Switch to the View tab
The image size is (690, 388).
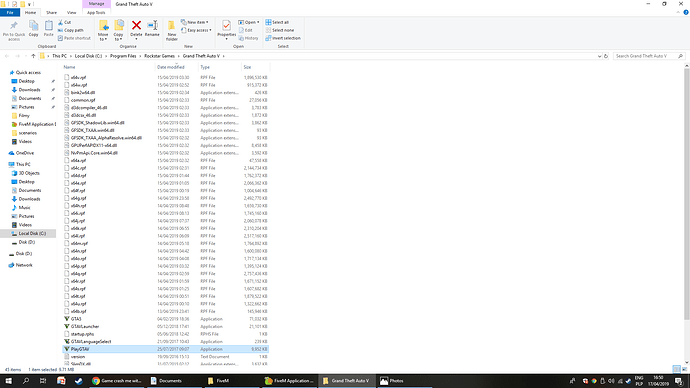pyautogui.click(x=71, y=13)
